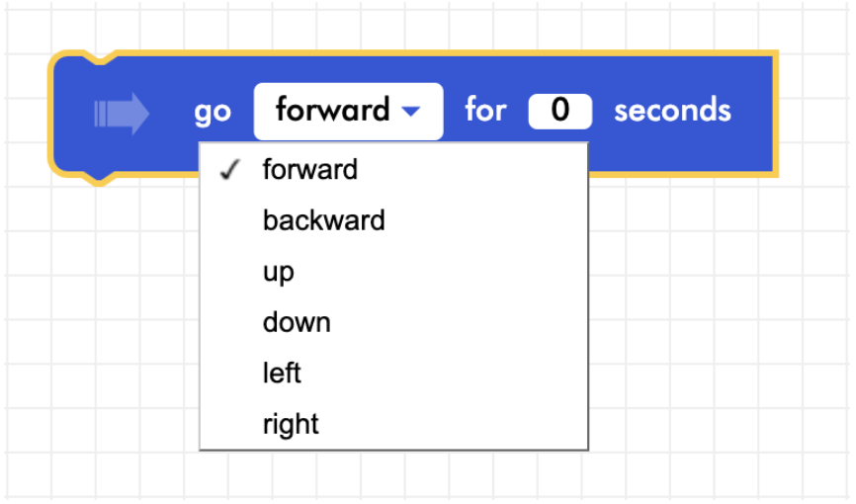Select the checked forward menu option

[310, 170]
